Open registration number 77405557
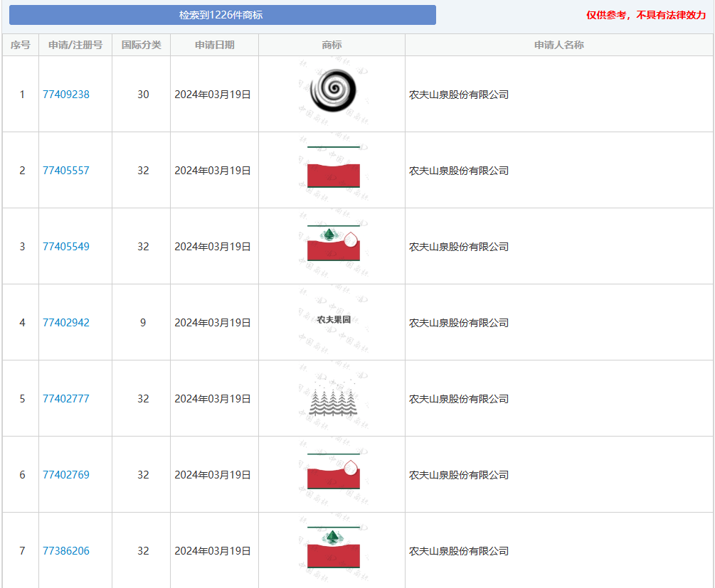This screenshot has width=715, height=588. [66, 171]
